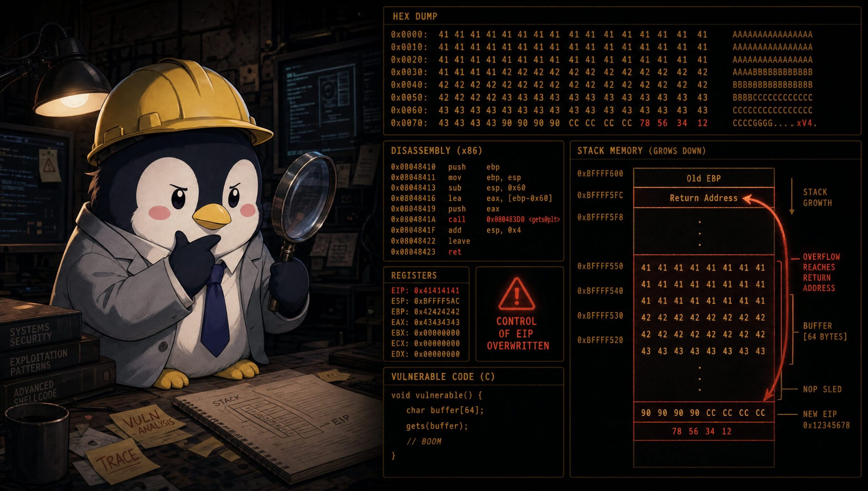The width and height of the screenshot is (868, 491).
Task: Click the EBX: 0x00000000 register line
Action: [425, 333]
